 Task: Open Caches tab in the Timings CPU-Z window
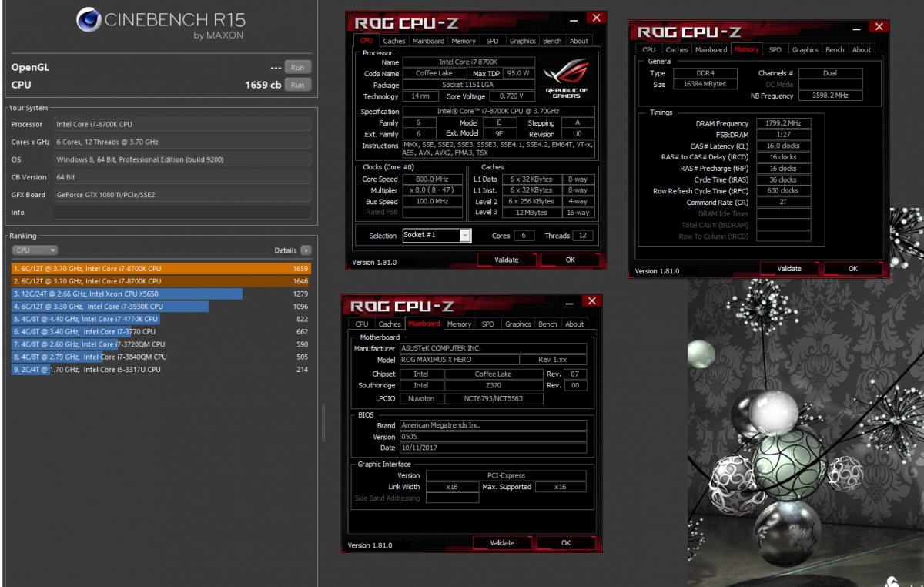677,49
